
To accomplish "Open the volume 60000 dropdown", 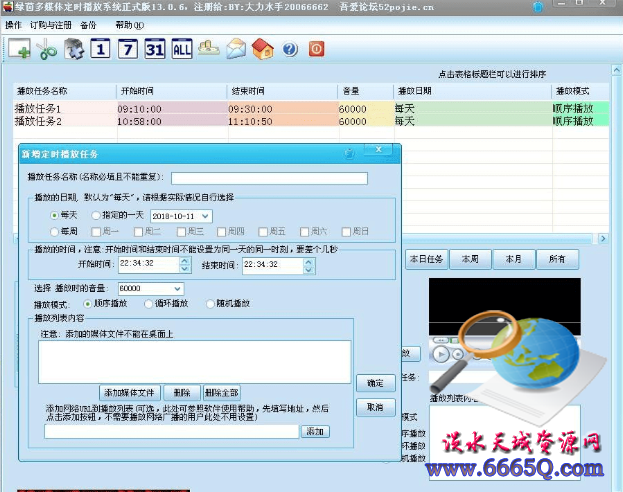I will coord(177,289).
